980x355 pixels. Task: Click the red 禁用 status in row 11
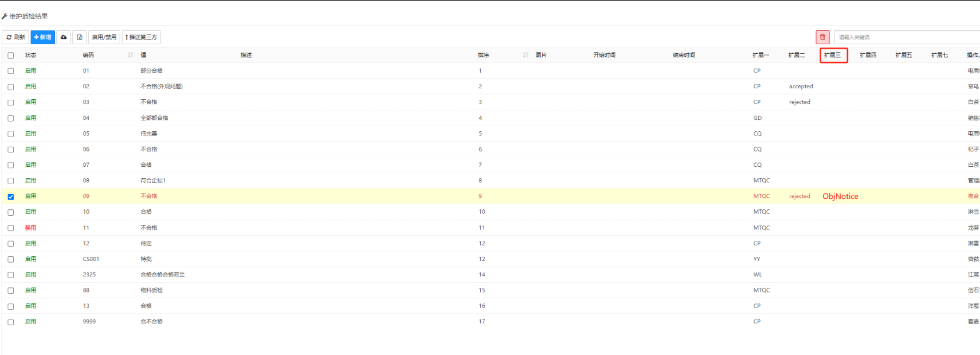[30, 228]
